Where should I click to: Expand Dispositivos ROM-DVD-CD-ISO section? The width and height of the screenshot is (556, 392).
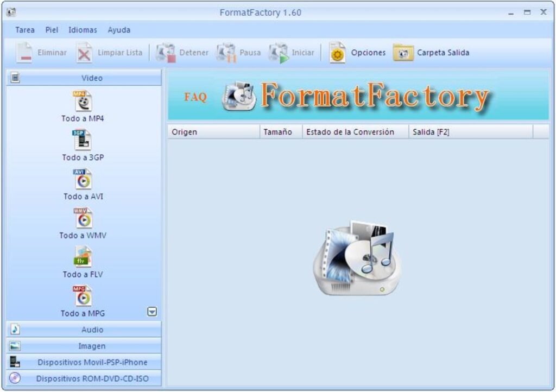coord(84,378)
